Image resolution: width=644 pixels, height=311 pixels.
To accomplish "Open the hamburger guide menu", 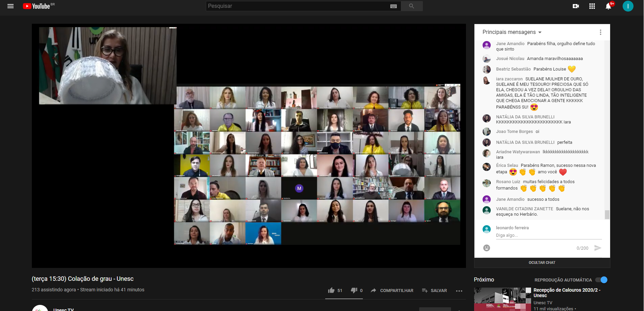I will pyautogui.click(x=11, y=6).
